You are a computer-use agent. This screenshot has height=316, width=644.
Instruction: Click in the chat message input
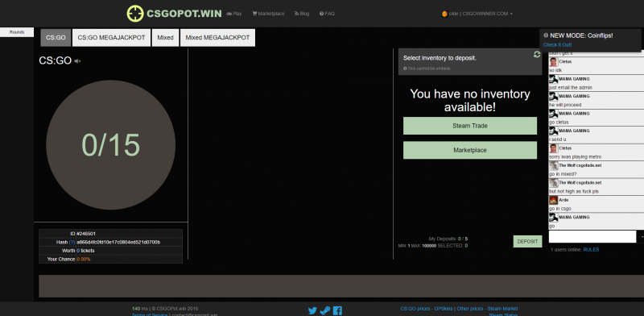pos(592,236)
